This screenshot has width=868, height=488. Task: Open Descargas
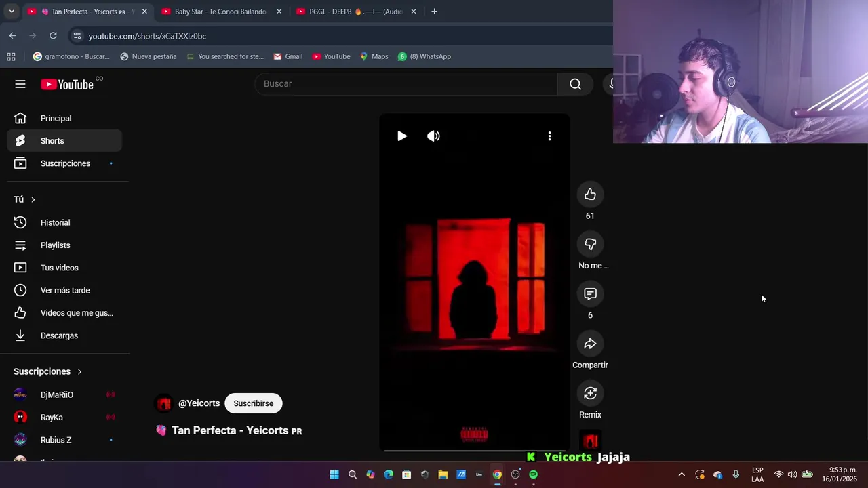[64, 335]
